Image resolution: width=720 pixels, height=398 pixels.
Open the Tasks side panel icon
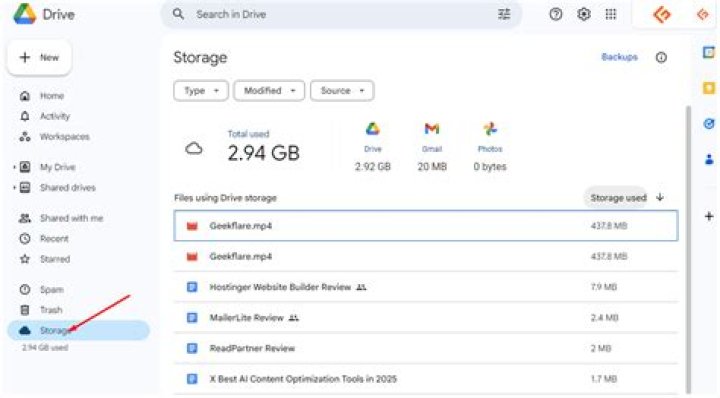[x=709, y=123]
